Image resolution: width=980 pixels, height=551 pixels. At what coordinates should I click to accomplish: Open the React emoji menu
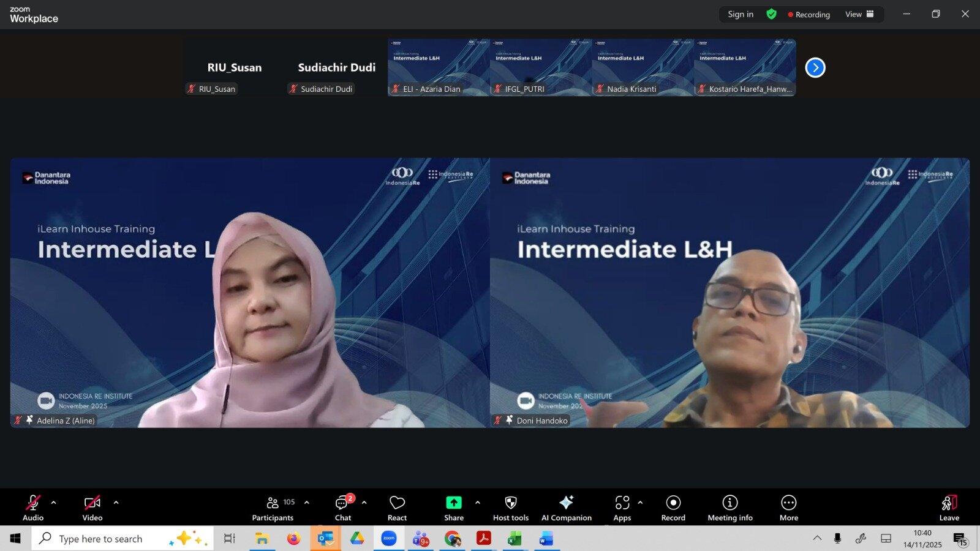(x=397, y=508)
